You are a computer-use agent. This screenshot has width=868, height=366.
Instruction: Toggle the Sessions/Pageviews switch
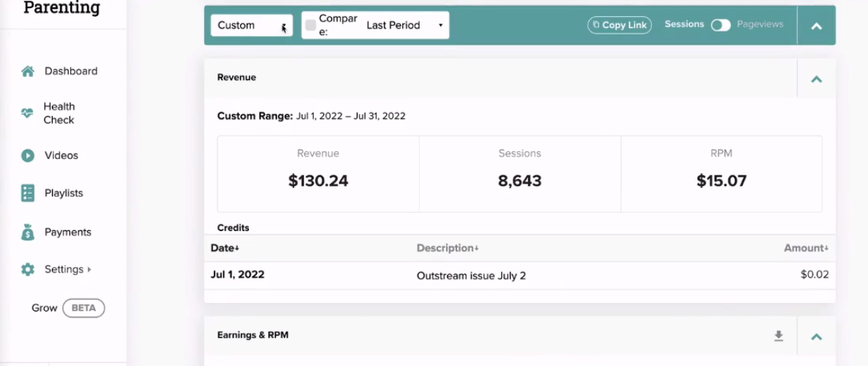(x=721, y=25)
